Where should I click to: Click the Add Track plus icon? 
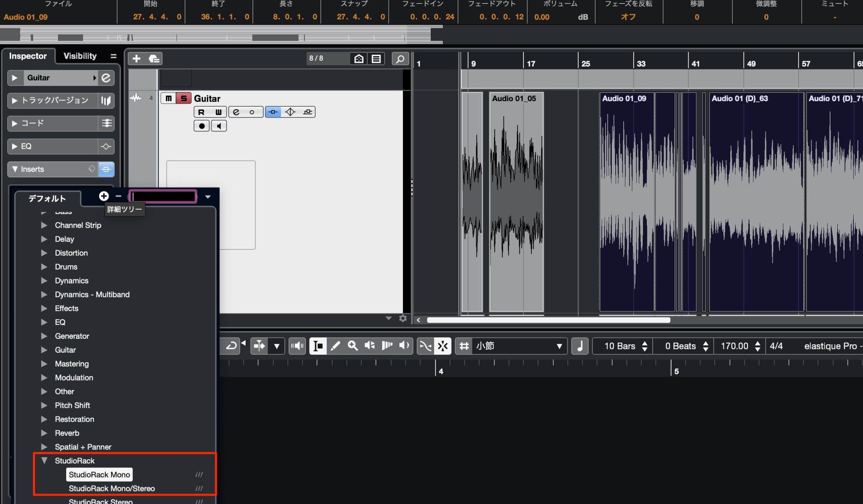point(136,59)
